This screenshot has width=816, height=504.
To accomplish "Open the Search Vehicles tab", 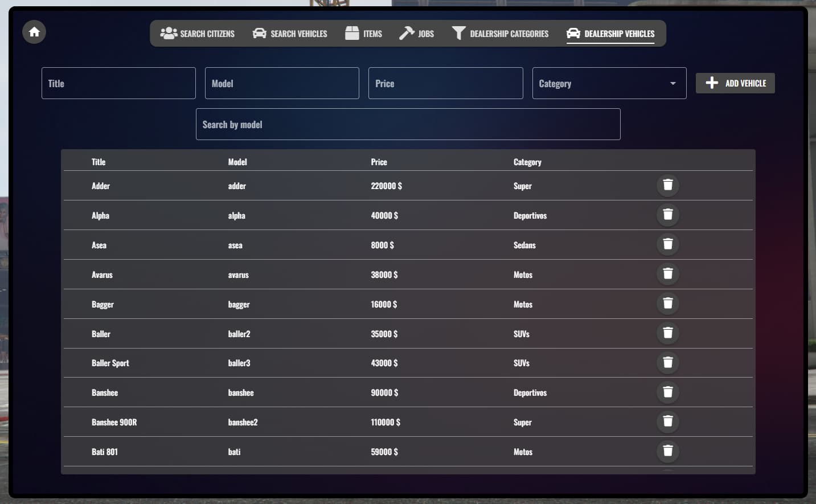I will (290, 34).
